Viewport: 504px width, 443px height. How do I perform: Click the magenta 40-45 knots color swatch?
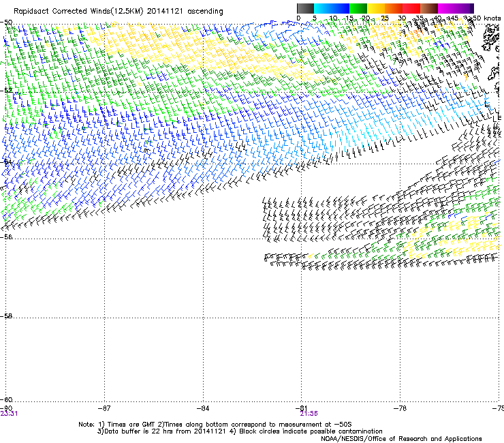pos(448,8)
